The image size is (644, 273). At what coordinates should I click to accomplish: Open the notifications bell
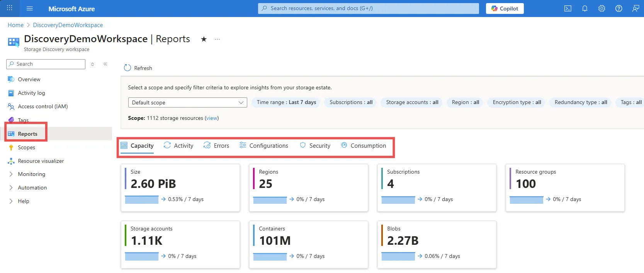pyautogui.click(x=585, y=9)
